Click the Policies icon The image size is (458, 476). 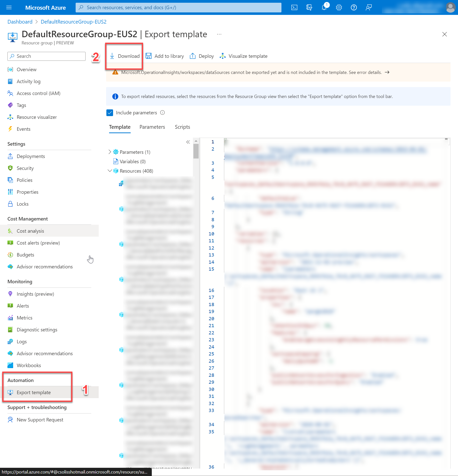click(10, 180)
